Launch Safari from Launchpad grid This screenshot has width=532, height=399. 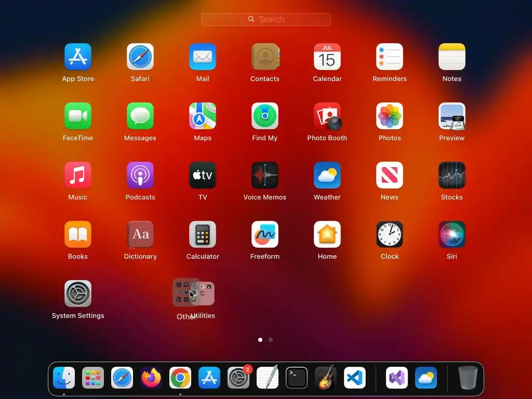(140, 57)
